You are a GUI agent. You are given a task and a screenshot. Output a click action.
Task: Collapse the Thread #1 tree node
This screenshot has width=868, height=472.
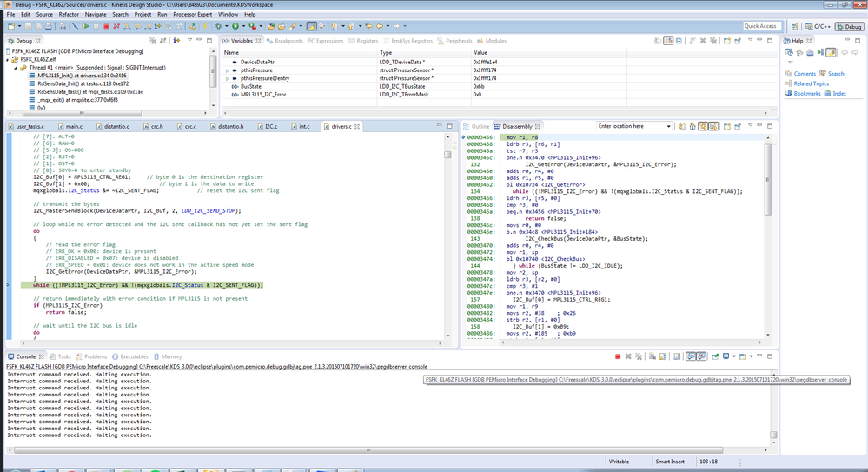click(16, 67)
